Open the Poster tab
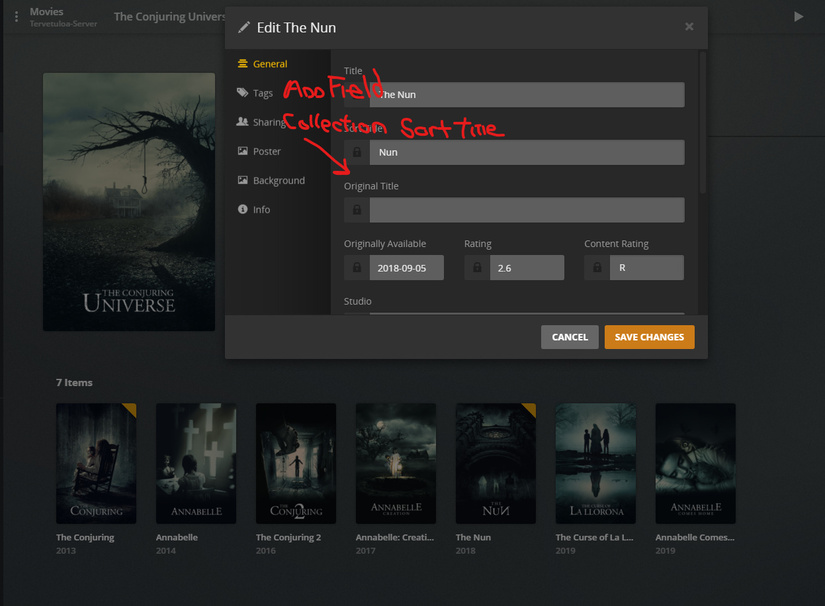Image resolution: width=825 pixels, height=606 pixels. click(259, 152)
